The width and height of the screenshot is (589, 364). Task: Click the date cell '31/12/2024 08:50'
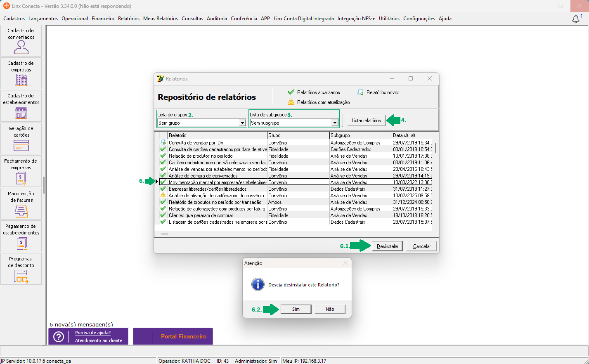412,202
